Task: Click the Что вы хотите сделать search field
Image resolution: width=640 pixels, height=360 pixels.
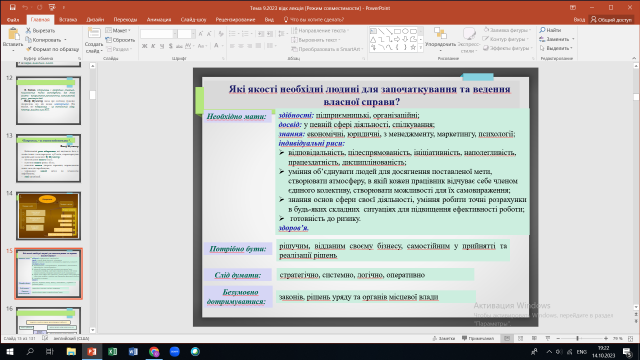Action: 314,20
